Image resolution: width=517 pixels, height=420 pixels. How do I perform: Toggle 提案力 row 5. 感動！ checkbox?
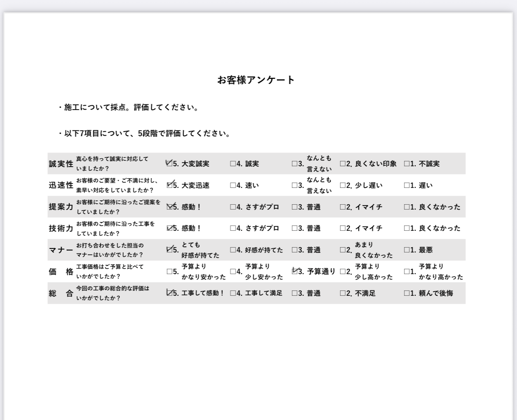coord(169,207)
